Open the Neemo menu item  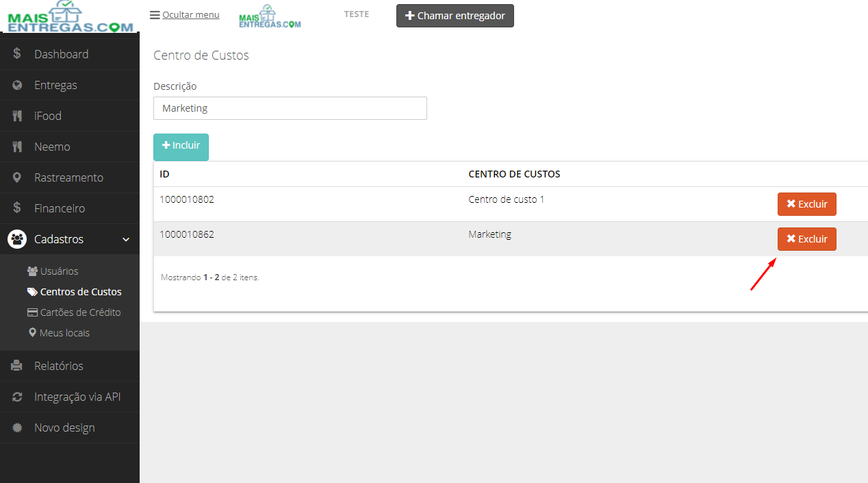(x=70, y=147)
